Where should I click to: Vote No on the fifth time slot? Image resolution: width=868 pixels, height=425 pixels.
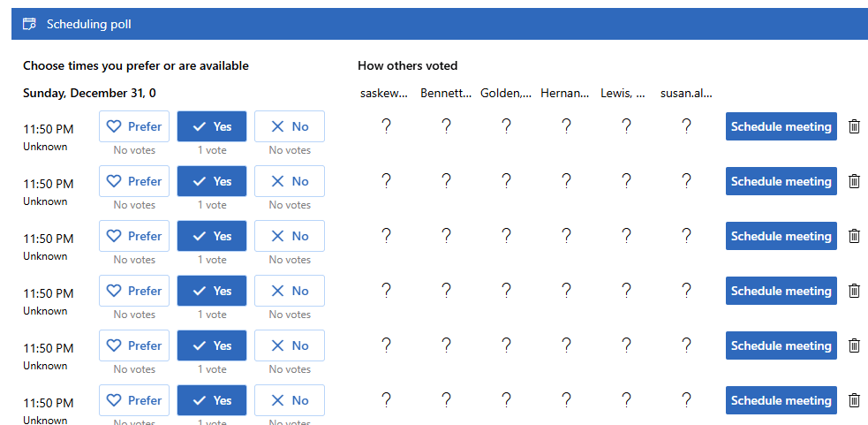290,345
